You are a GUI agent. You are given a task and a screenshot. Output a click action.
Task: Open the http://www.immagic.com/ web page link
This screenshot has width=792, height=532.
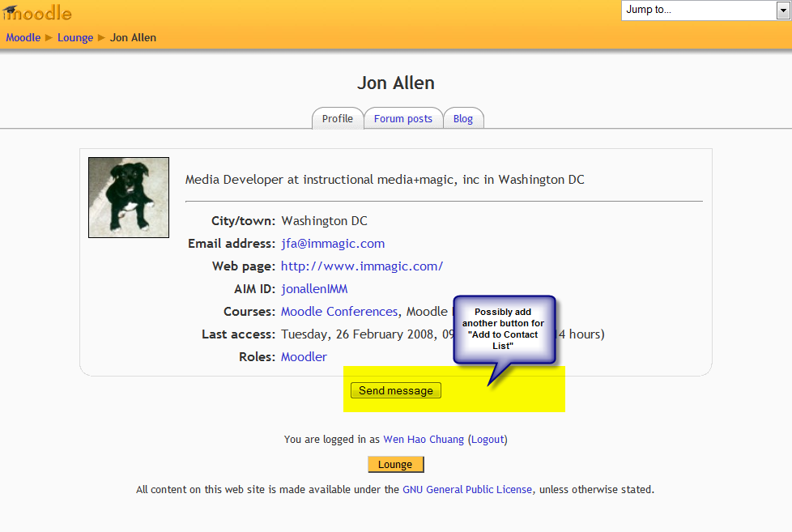pos(362,266)
